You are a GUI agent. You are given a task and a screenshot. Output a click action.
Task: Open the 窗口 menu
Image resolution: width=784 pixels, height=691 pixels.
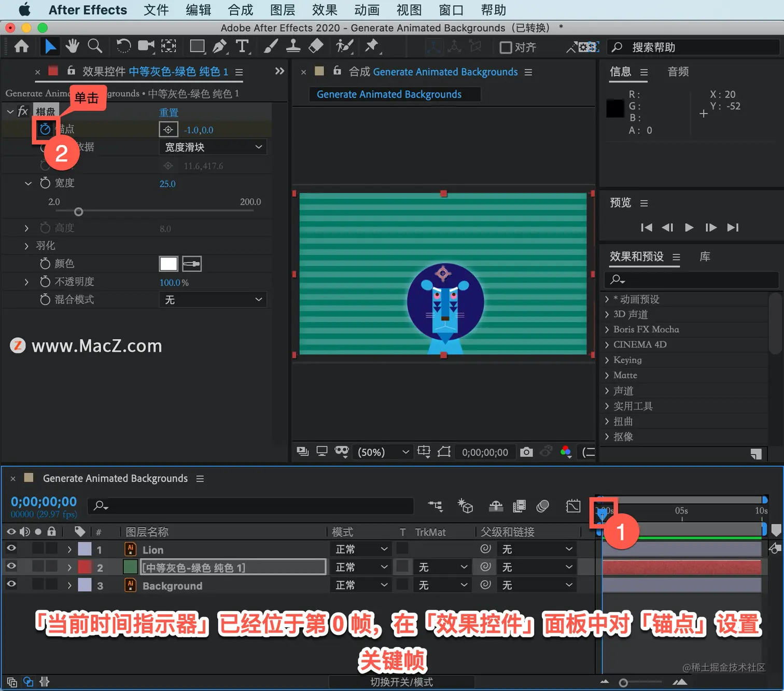click(451, 10)
